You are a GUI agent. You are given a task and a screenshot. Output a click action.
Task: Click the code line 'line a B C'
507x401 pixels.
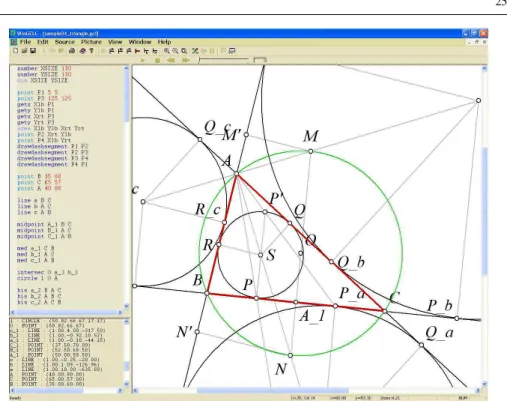pyautogui.click(x=34, y=200)
